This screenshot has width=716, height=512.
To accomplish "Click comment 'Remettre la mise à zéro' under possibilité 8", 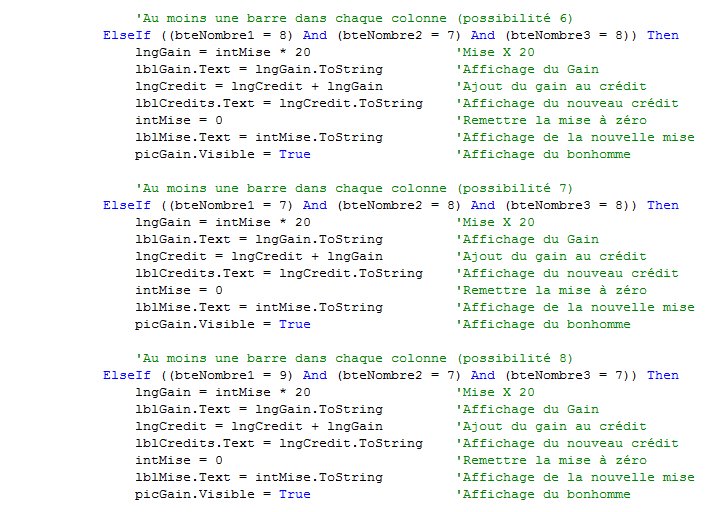I will point(552,460).
